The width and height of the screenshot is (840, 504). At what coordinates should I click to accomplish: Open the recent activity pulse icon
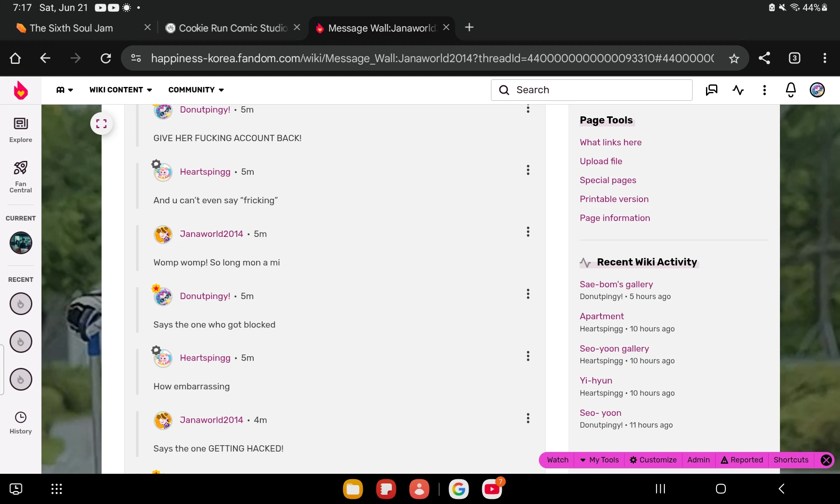[x=738, y=90]
